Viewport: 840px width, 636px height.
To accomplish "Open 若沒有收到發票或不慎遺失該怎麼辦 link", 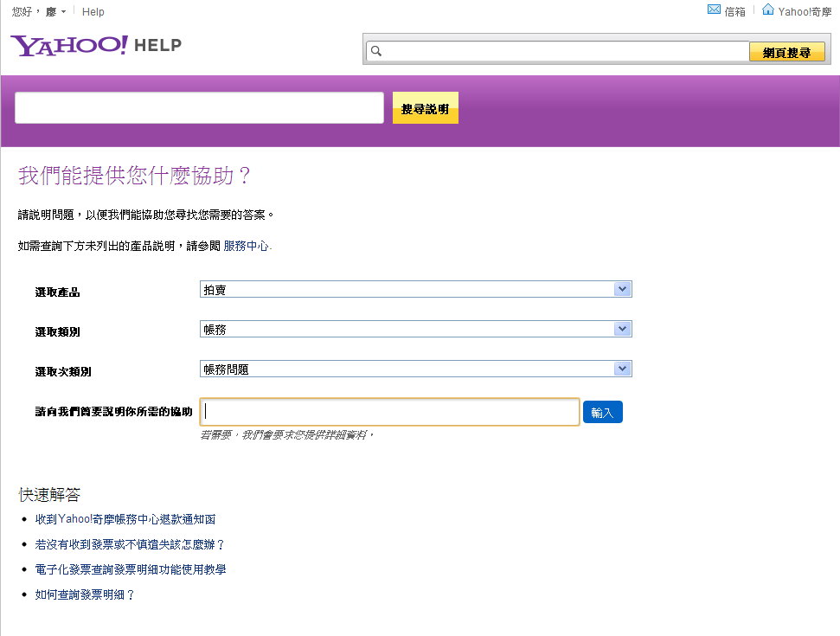I will [x=130, y=544].
